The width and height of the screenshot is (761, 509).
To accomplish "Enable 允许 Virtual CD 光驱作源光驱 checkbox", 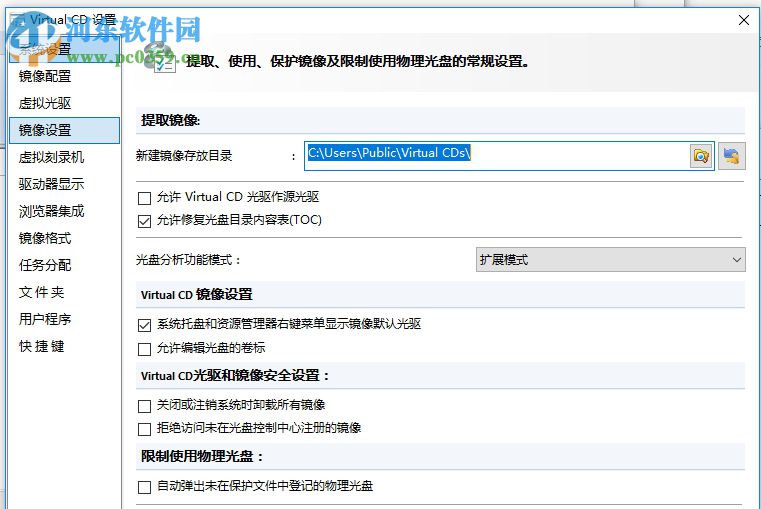I will (144, 198).
